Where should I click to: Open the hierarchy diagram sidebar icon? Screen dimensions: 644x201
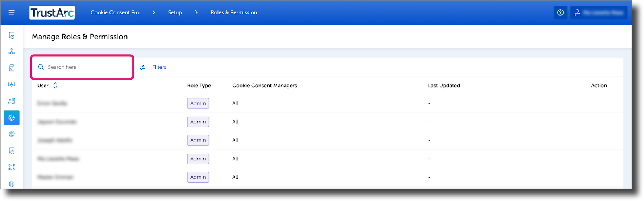click(x=12, y=51)
